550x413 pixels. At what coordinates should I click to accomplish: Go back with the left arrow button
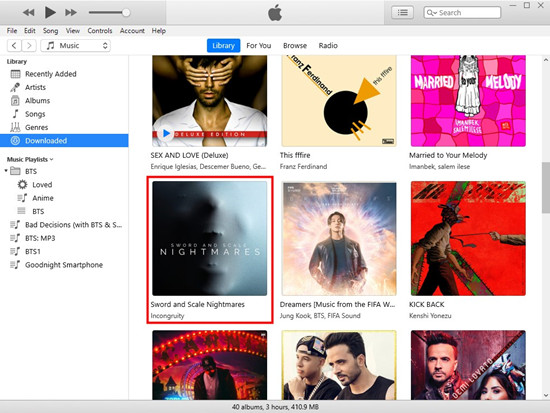point(14,46)
